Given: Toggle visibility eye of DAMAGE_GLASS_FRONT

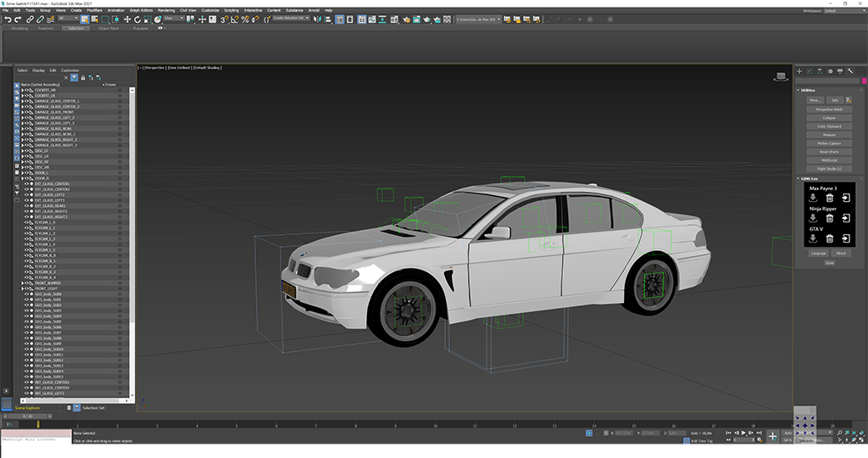Looking at the screenshot, I should pos(26,112).
